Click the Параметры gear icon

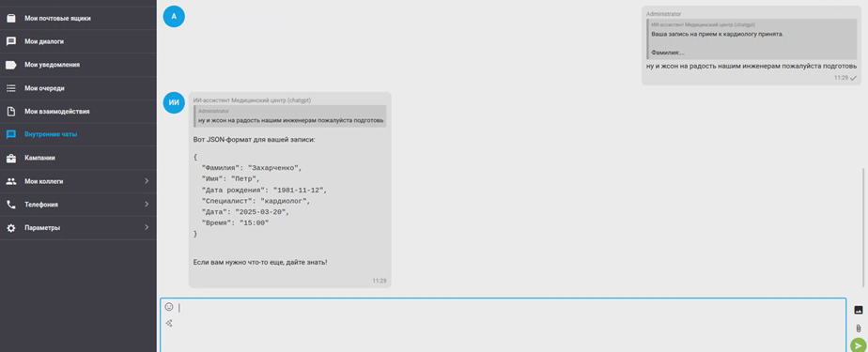coord(11,228)
